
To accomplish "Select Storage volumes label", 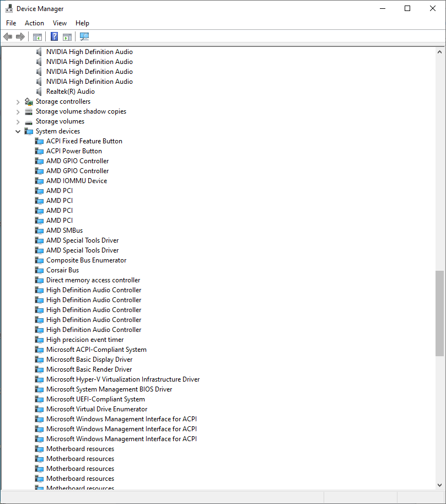I will tap(60, 121).
